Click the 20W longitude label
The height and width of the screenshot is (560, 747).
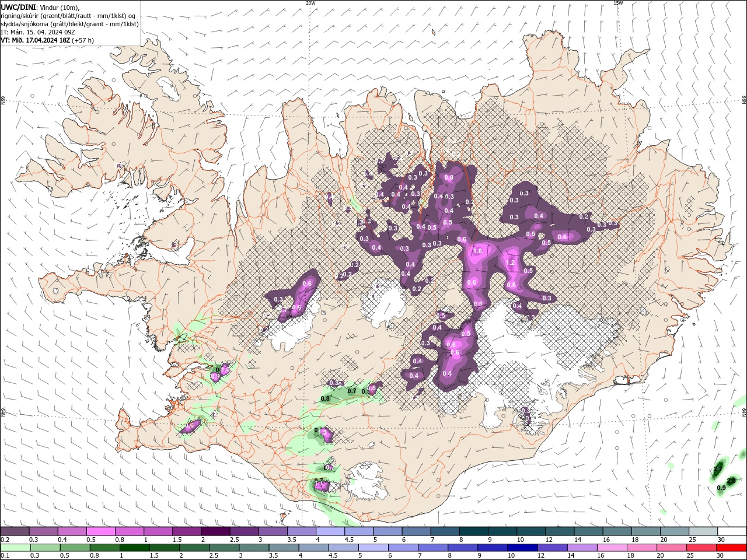point(310,3)
